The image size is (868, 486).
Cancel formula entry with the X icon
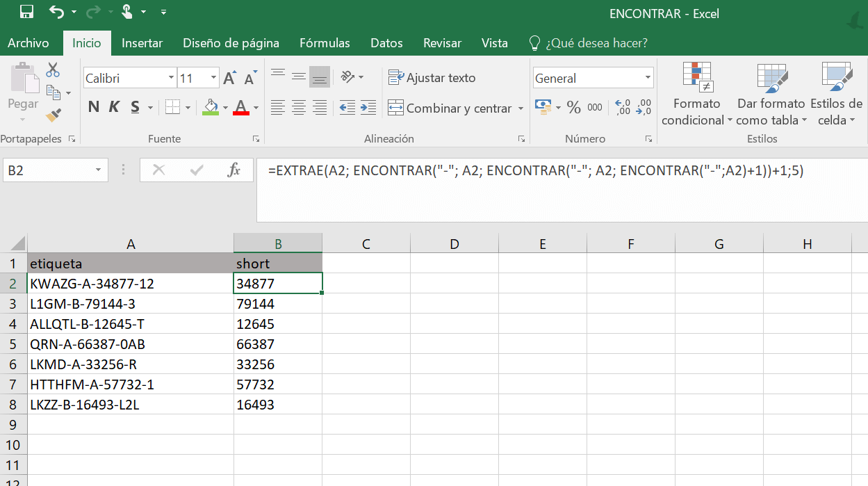pyautogui.click(x=159, y=170)
